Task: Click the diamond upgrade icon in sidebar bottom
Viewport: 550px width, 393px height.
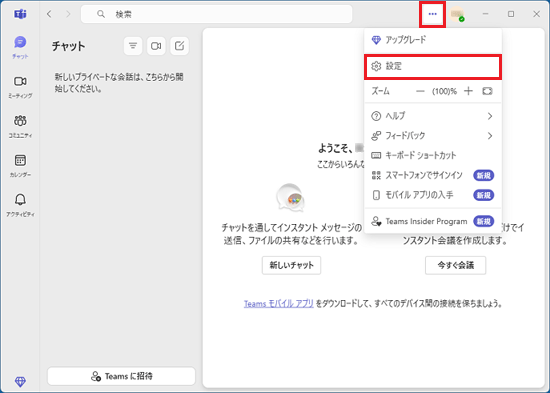Action: click(20, 381)
